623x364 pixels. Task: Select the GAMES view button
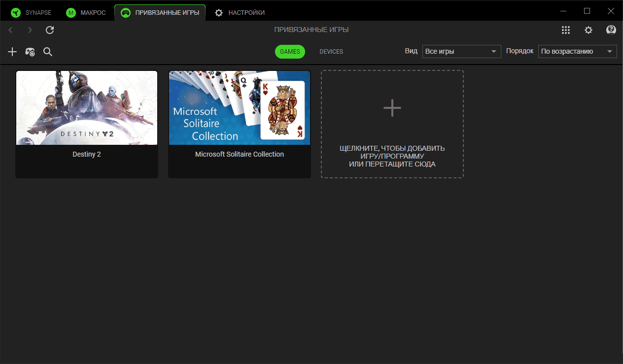[x=290, y=52]
